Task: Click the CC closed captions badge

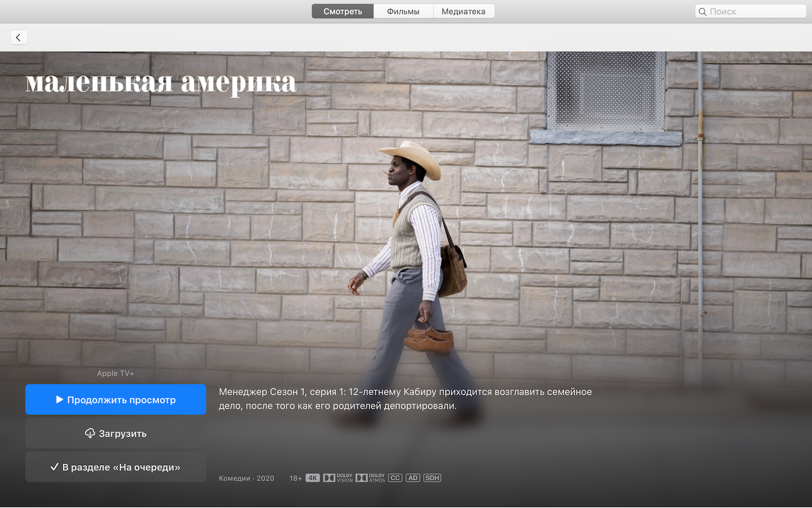Action: coord(395,478)
